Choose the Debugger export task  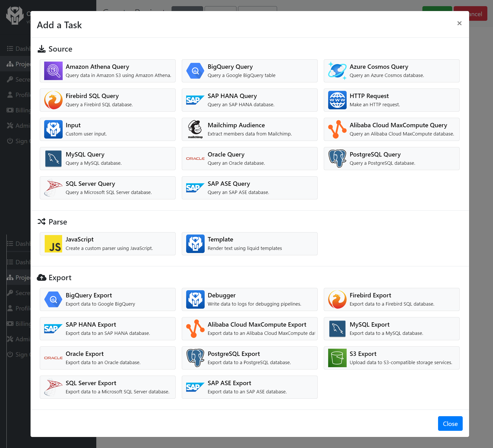click(249, 299)
